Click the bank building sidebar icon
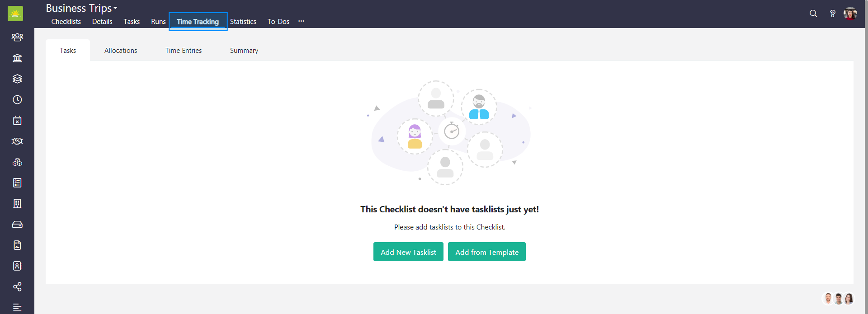Image resolution: width=868 pixels, height=314 pixels. point(17,58)
